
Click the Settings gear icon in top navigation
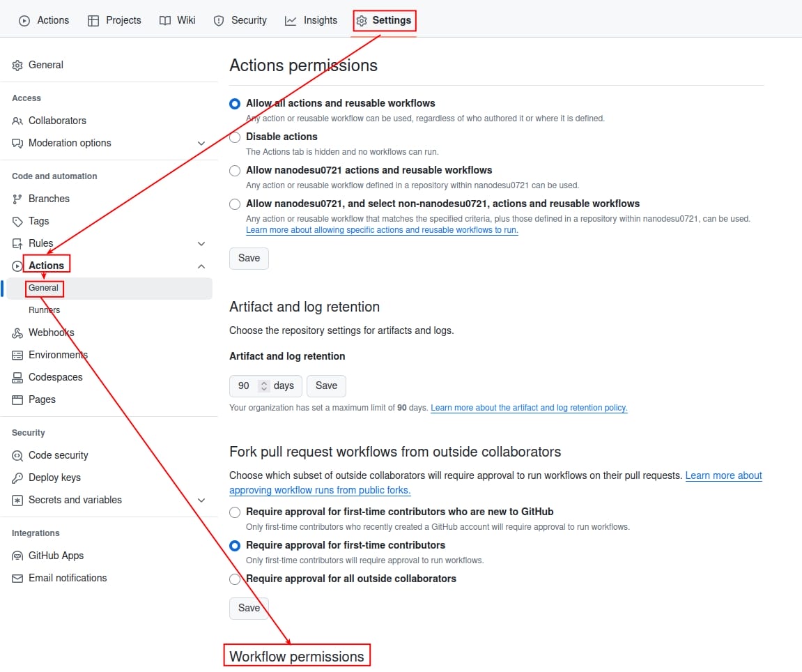pyautogui.click(x=362, y=20)
